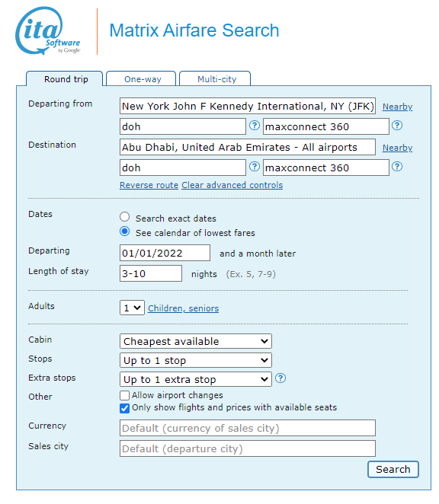Select Search exact dates radio button

(x=124, y=217)
